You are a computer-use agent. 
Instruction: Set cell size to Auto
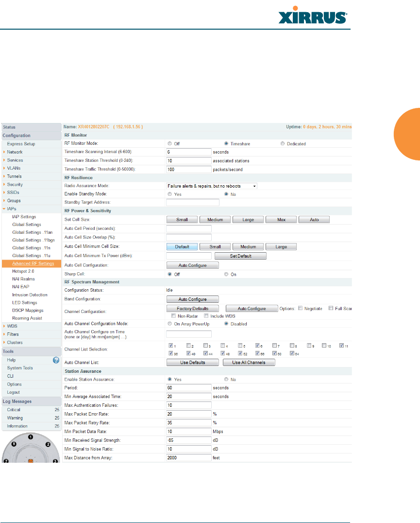point(314,220)
